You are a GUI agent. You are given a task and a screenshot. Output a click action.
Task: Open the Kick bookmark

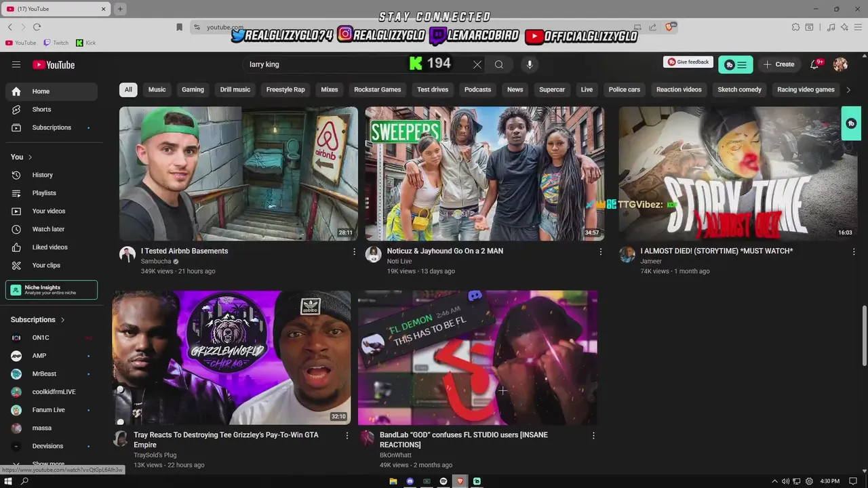tap(85, 43)
